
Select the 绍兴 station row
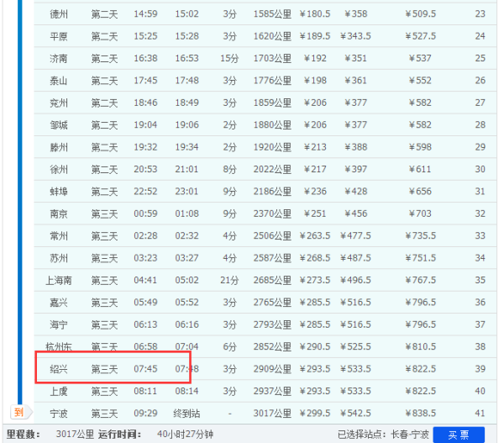click(x=59, y=369)
